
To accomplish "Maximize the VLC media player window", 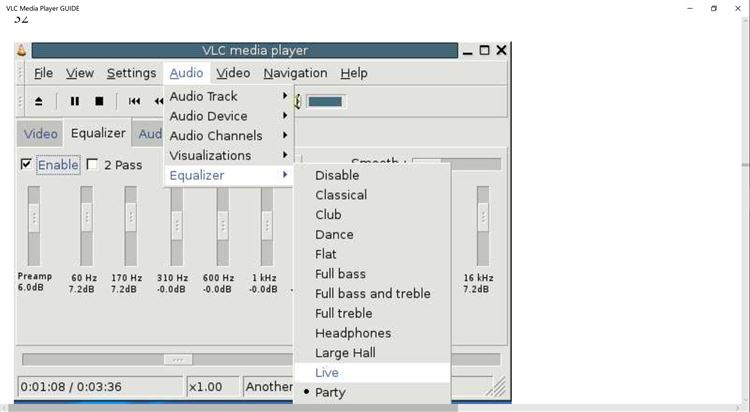I will pos(485,50).
